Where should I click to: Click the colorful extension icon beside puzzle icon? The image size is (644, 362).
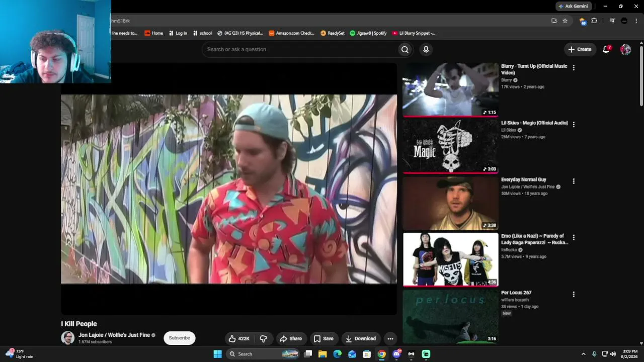(583, 21)
